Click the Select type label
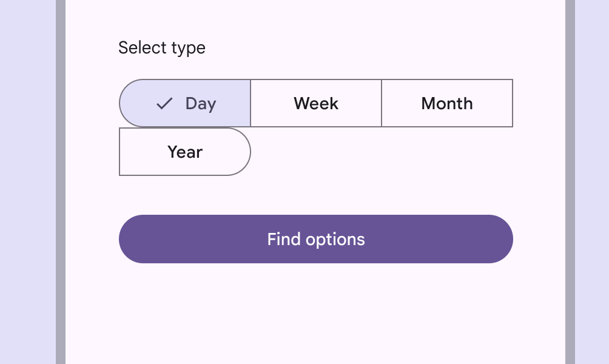This screenshot has height=364, width=609. [162, 48]
